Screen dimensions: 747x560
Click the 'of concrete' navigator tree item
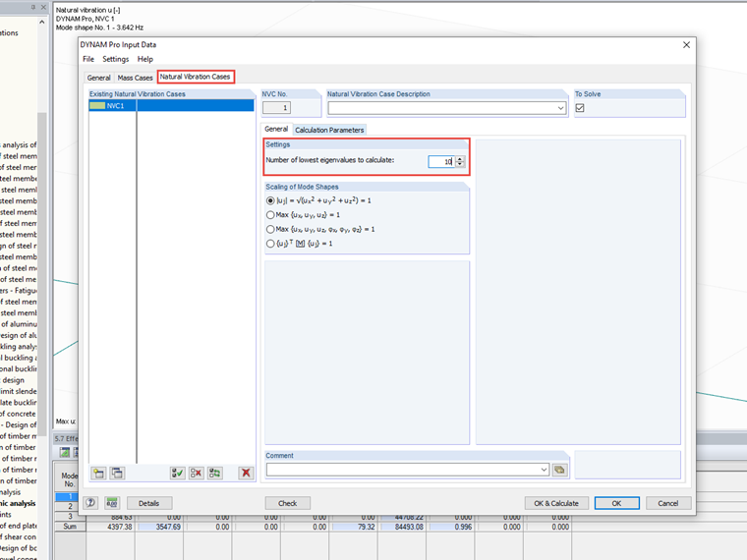pyautogui.click(x=18, y=414)
